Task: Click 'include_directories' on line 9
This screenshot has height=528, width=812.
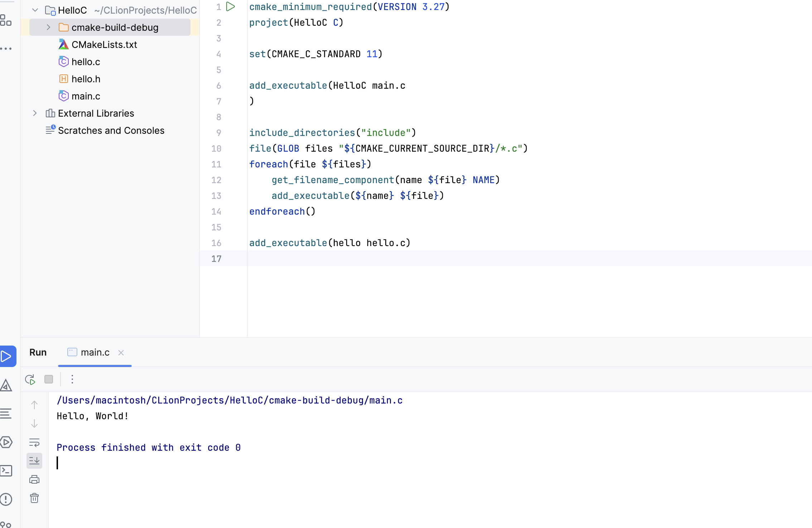Action: click(x=302, y=133)
